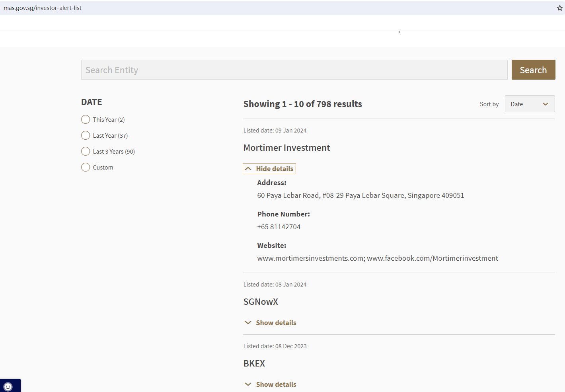The height and width of the screenshot is (392, 565).
Task: Click the Paya Lebar Road address text
Action: 360,195
